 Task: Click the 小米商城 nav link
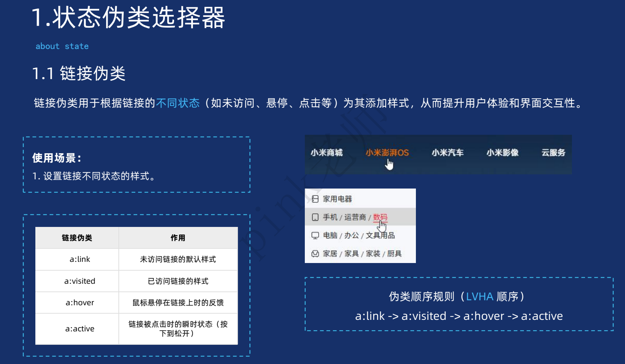[x=327, y=153]
